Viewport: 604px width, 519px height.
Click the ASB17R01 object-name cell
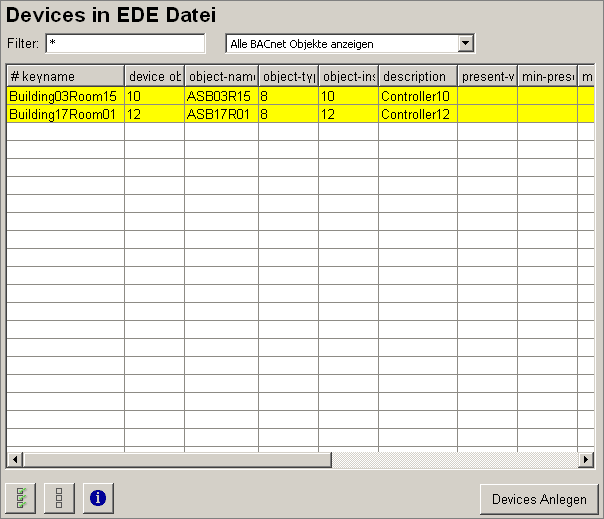[x=220, y=115]
